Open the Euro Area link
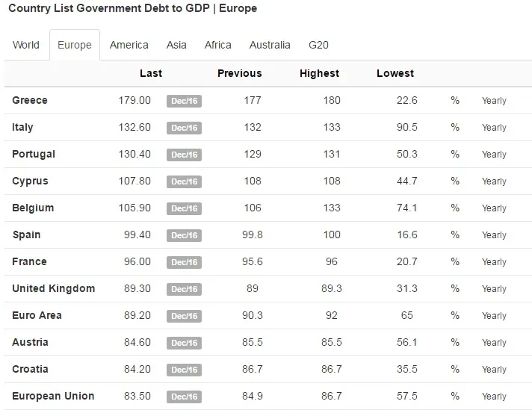Viewport: 532px width, 410px height. (x=37, y=315)
